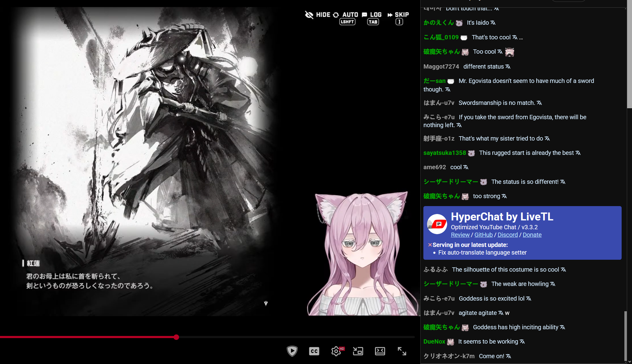Image resolution: width=632 pixels, height=364 pixels.
Task: Click translate icon after "It seems to be working"
Action: click(522, 342)
